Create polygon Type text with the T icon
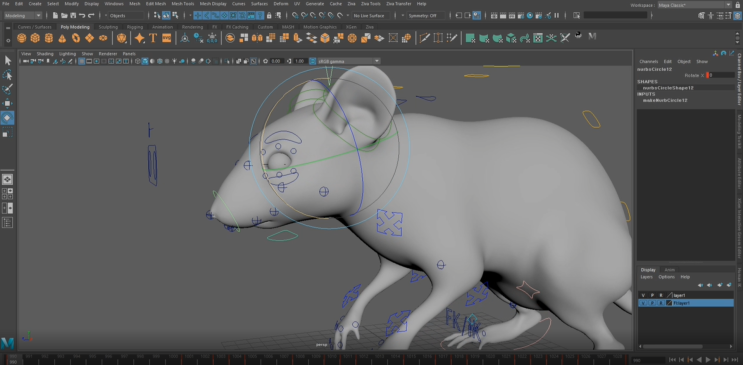The height and width of the screenshot is (365, 743). coord(153,38)
